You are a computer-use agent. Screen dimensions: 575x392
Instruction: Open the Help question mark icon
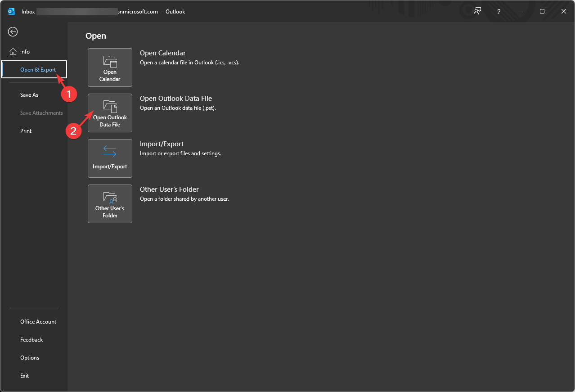[x=499, y=11]
